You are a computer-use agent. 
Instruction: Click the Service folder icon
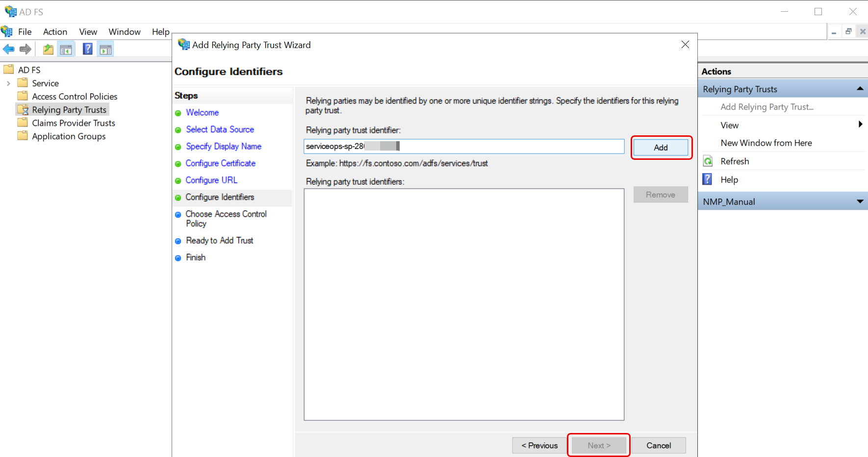pyautogui.click(x=23, y=83)
